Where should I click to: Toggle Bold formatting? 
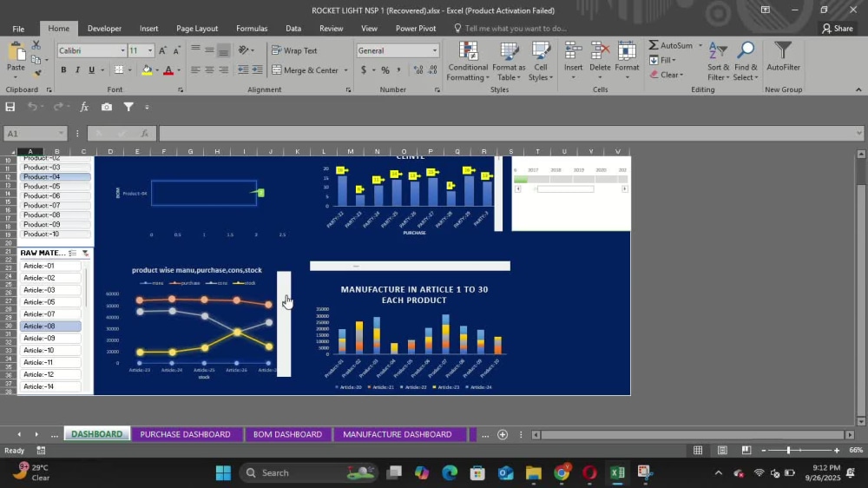pos(63,69)
